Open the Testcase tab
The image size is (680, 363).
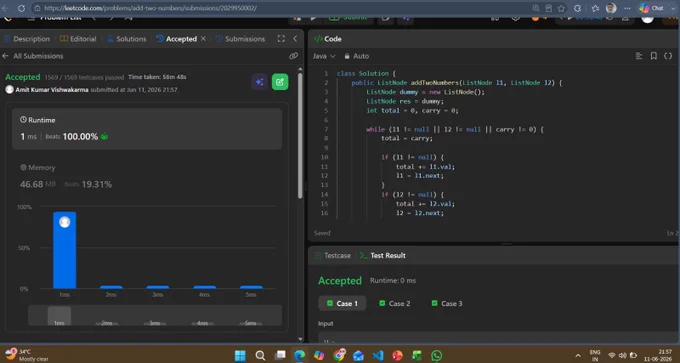[x=333, y=255]
